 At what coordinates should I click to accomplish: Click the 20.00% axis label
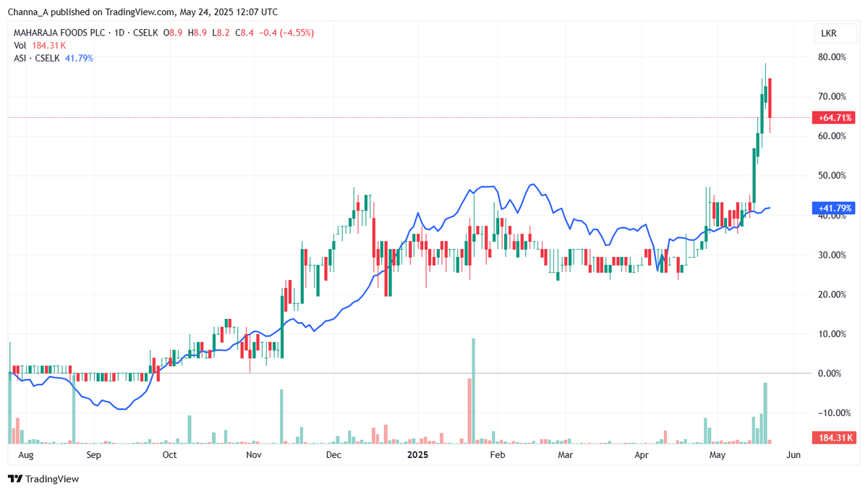[x=833, y=294]
